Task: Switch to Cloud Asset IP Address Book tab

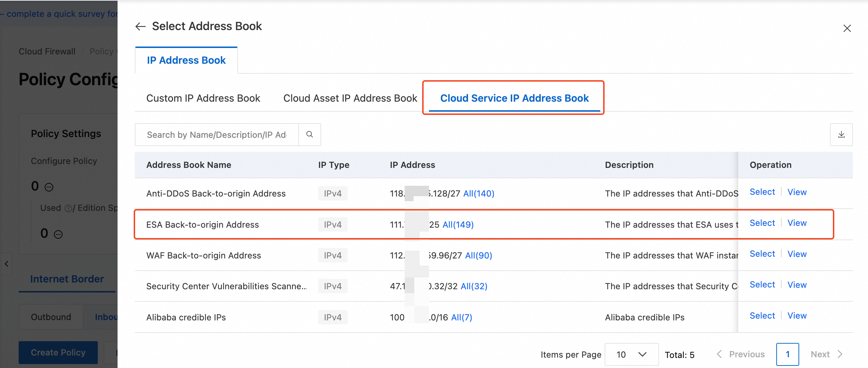Action: (350, 98)
